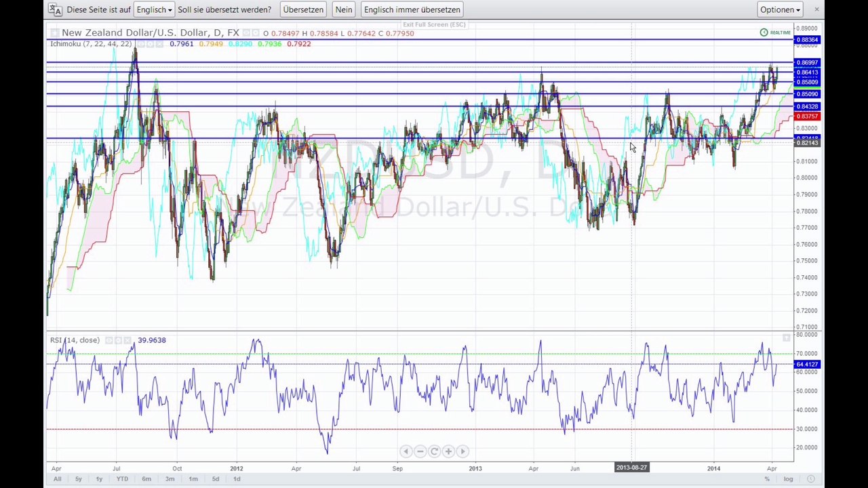Image resolution: width=868 pixels, height=488 pixels.
Task: Click the red 0.83757 price label
Action: 807,117
